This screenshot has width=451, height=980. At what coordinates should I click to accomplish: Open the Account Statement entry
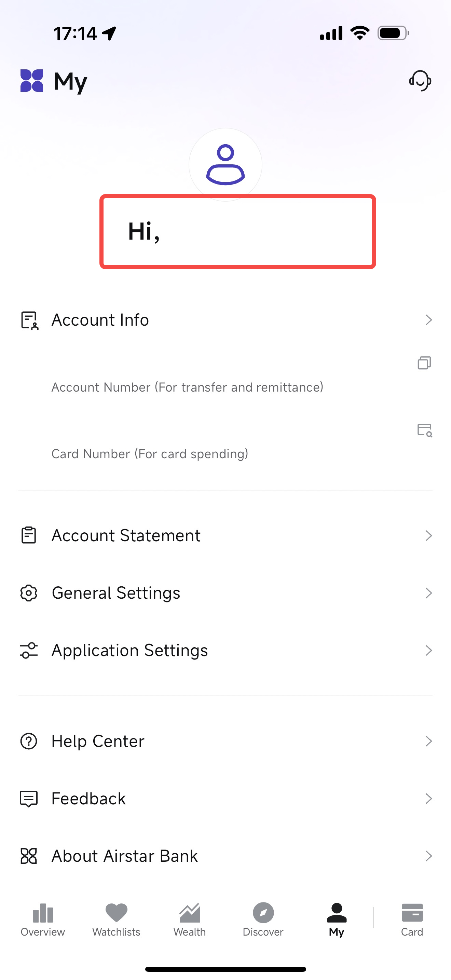126,536
